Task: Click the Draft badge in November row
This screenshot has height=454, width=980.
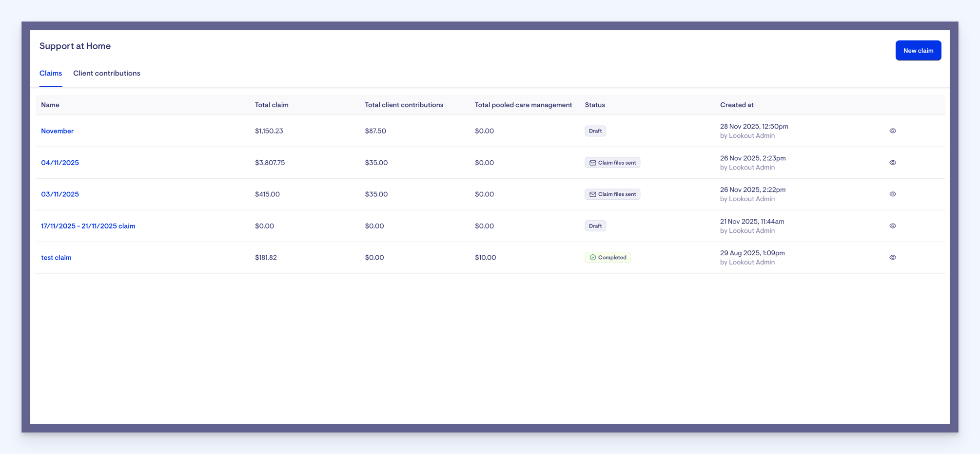Action: pyautogui.click(x=595, y=131)
